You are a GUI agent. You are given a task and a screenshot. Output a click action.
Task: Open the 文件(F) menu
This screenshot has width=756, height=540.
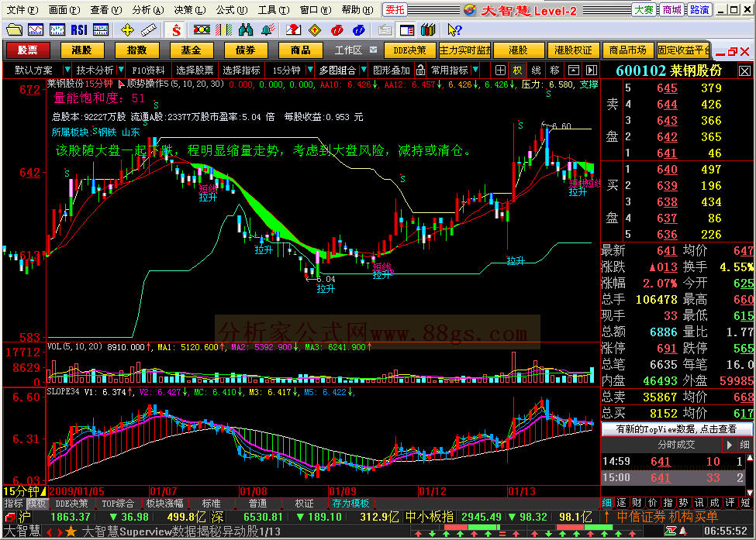tap(22, 9)
